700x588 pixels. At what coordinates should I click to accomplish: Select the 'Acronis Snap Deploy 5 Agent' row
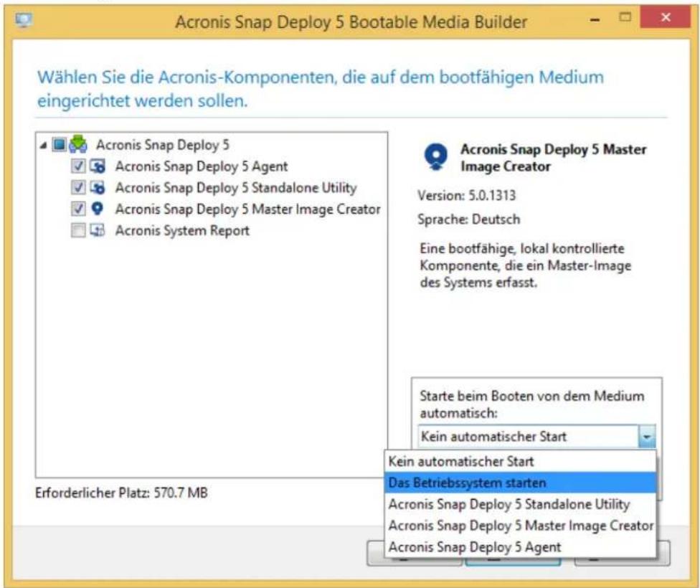[202, 166]
